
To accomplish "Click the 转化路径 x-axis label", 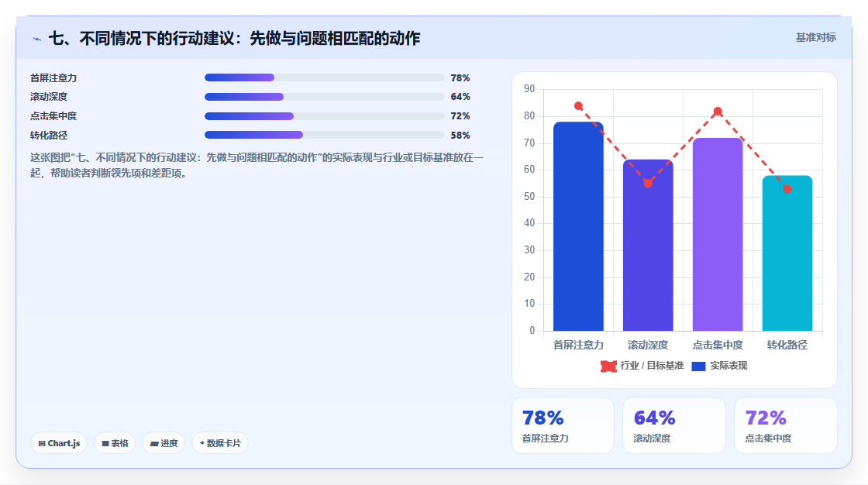I will pyautogui.click(x=787, y=345).
